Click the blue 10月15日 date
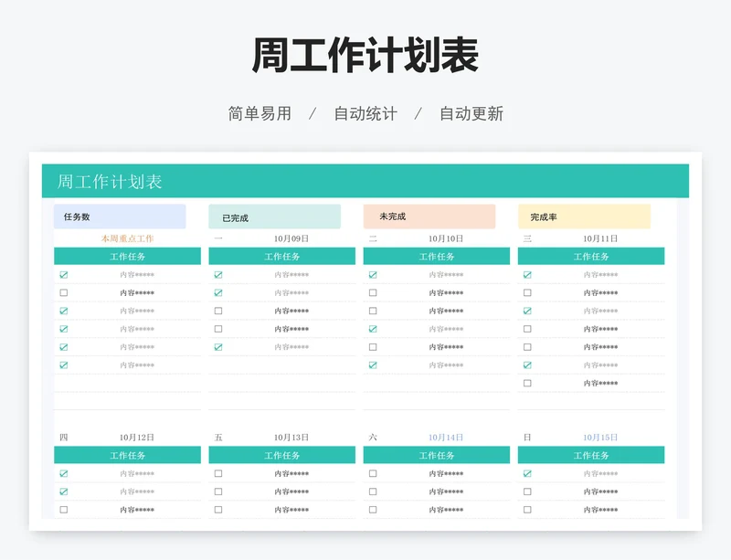 [600, 438]
